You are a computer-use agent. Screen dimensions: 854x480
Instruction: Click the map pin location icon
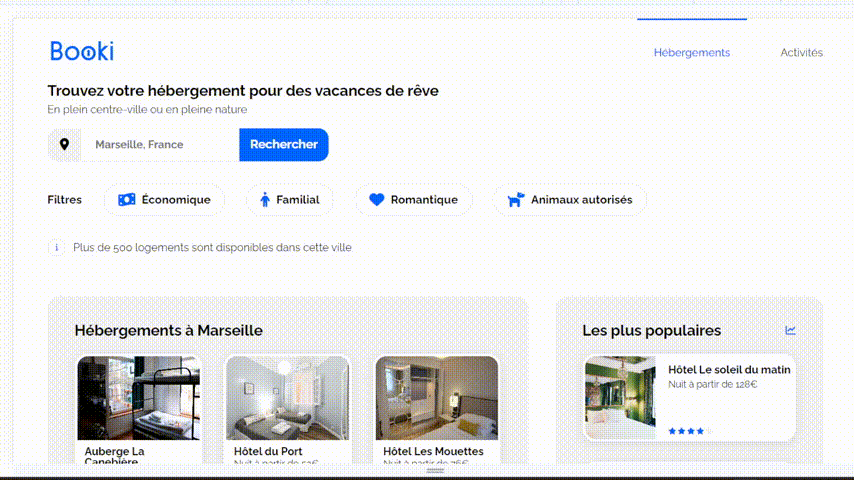pos(64,144)
